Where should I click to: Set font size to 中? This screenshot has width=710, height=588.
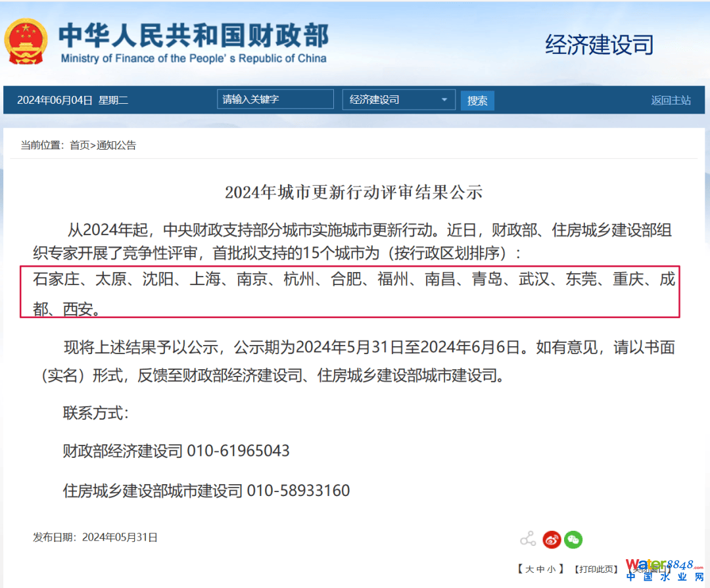coord(540,569)
